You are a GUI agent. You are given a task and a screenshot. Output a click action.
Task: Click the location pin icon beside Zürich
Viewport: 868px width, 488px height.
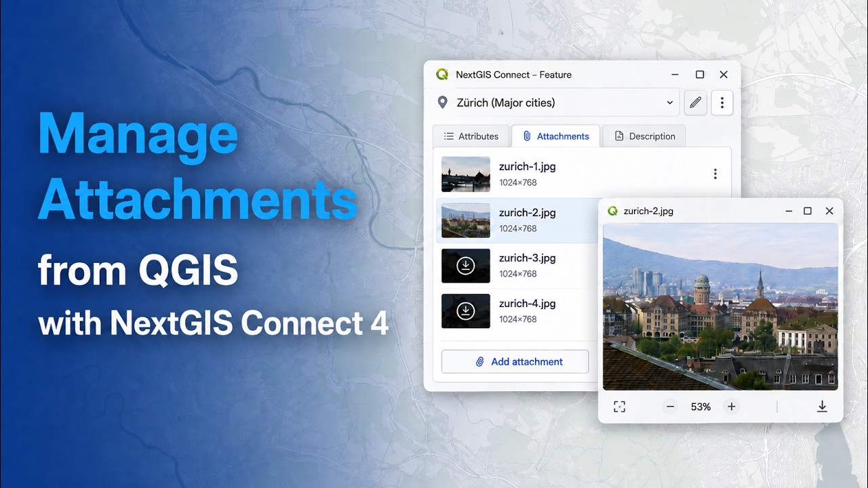[x=443, y=102]
